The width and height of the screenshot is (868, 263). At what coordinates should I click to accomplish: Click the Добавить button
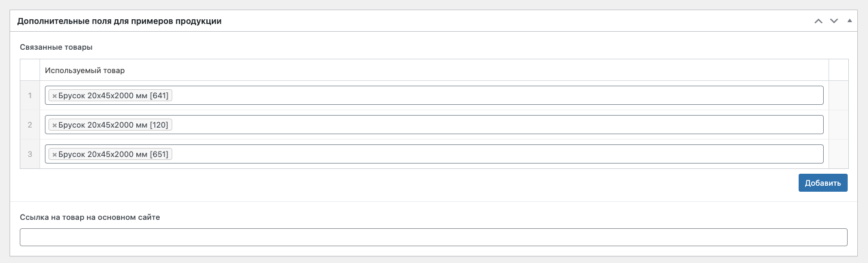[823, 183]
